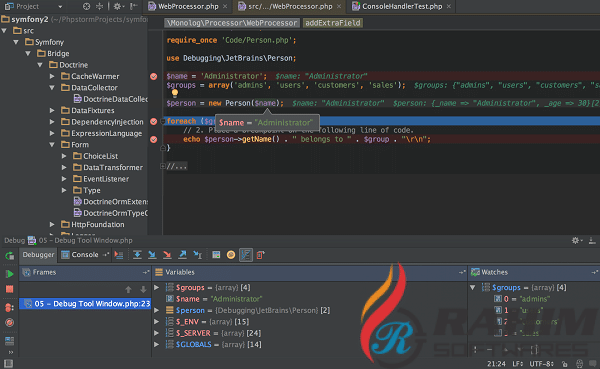Toggle breakpoint on the echo line

153,139
